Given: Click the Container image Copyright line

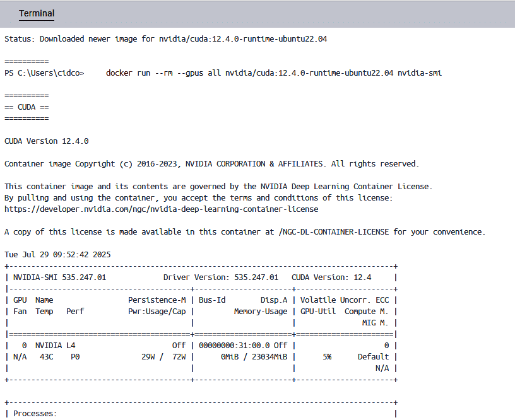Looking at the screenshot, I should [211, 163].
